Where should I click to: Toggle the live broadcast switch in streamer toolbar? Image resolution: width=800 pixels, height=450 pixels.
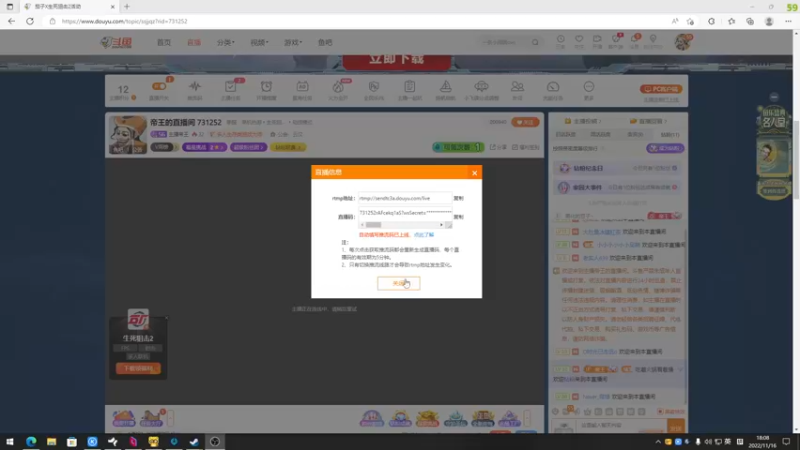[159, 87]
